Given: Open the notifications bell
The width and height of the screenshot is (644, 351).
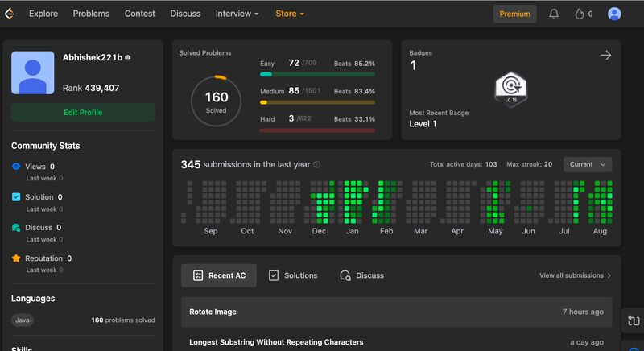Looking at the screenshot, I should (x=554, y=14).
